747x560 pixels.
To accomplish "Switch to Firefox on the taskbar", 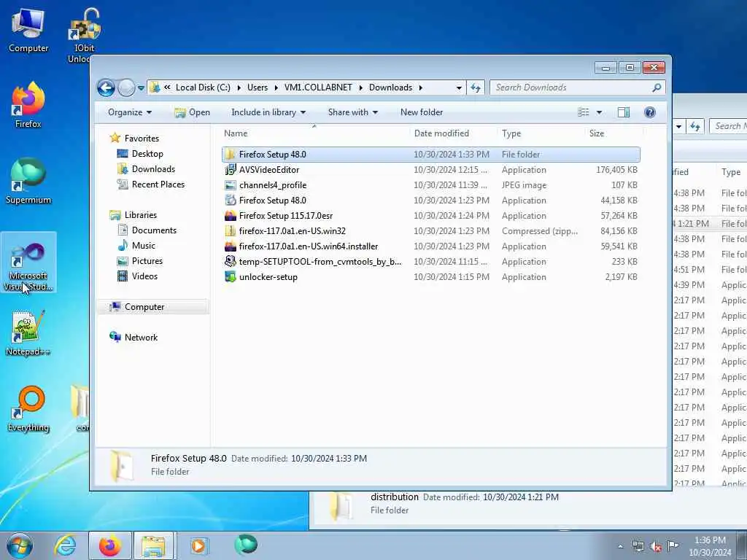I will [110, 545].
